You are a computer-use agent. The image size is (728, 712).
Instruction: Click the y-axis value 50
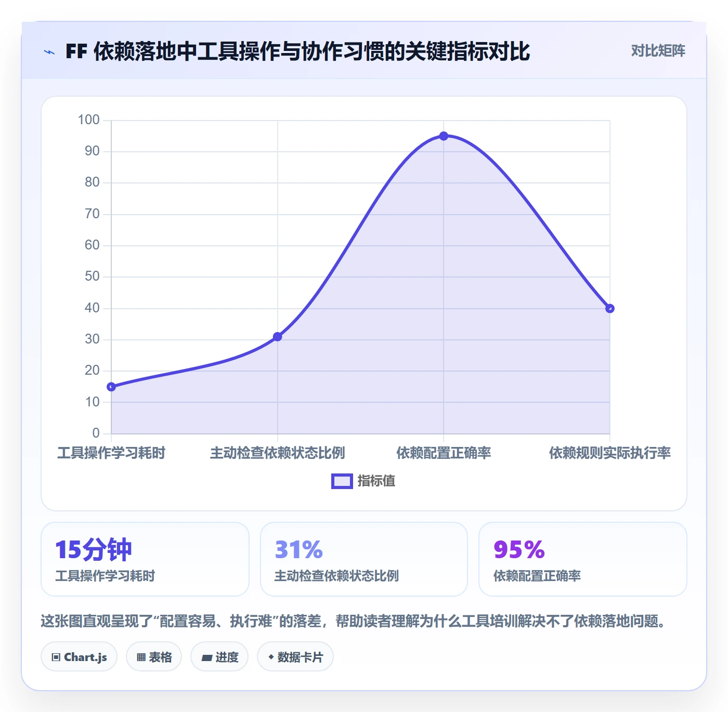(x=92, y=276)
